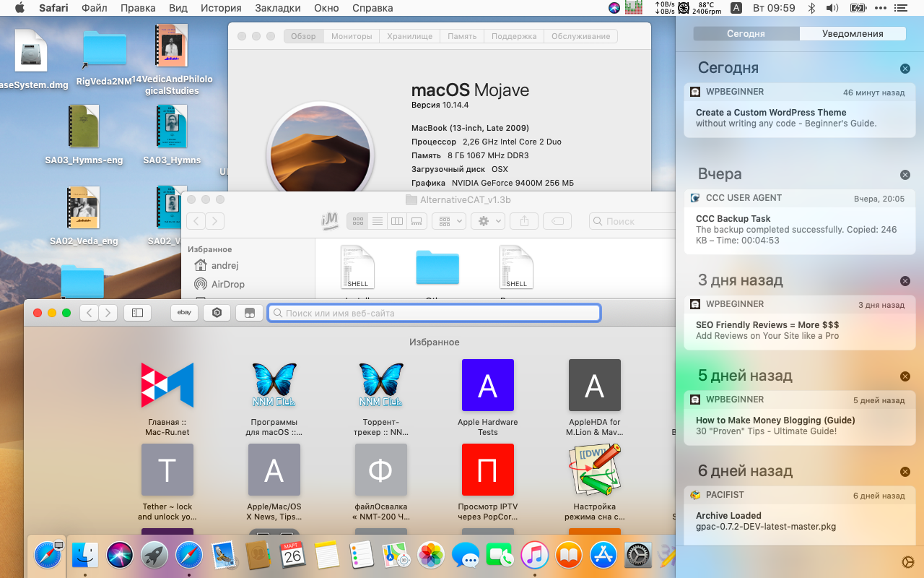Image resolution: width=924 pixels, height=578 pixels.
Task: Open the Правка menu
Action: 138,8
